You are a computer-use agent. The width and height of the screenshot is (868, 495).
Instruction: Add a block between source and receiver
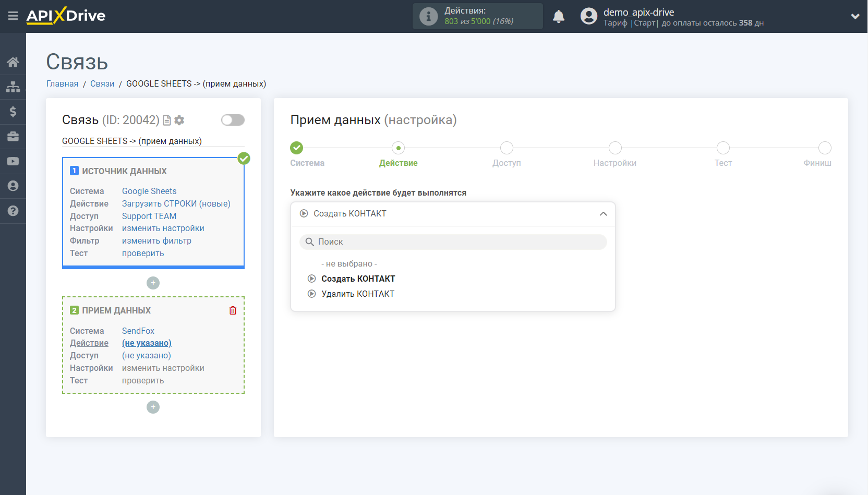pos(153,283)
